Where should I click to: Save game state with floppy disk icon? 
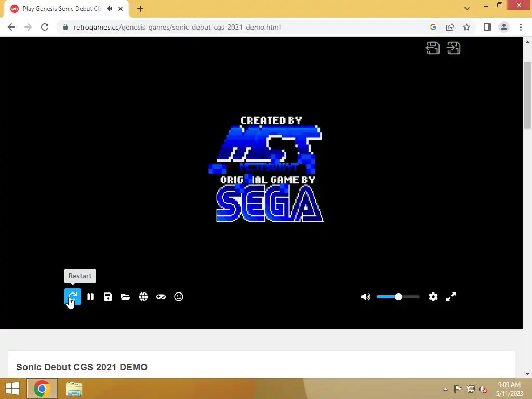click(108, 297)
